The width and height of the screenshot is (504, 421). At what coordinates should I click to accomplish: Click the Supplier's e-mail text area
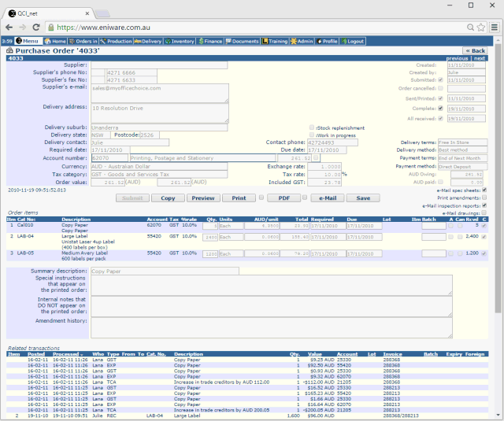[160, 94]
